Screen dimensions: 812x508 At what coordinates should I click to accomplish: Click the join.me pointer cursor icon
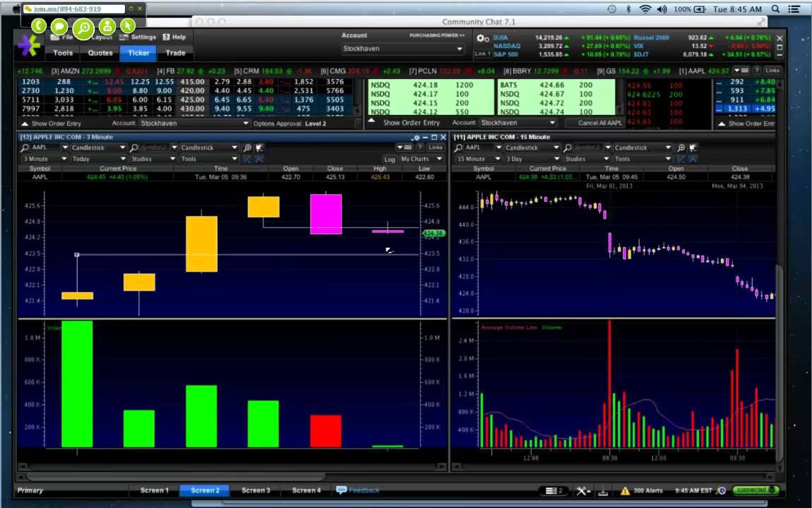tap(127, 26)
